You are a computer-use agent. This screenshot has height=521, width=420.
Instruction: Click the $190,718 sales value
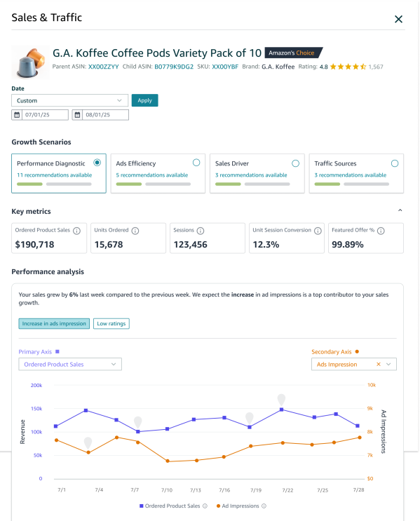coord(34,245)
